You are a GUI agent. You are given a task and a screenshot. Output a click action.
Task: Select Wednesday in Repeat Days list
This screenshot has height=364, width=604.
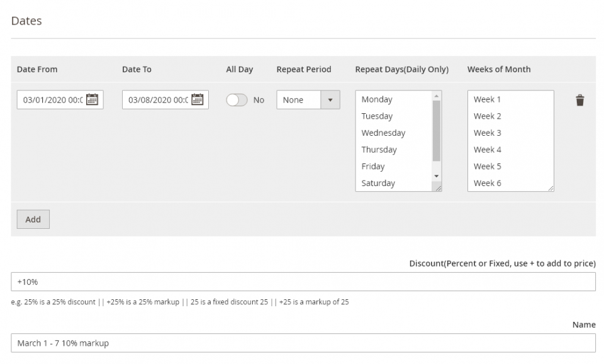click(x=384, y=133)
